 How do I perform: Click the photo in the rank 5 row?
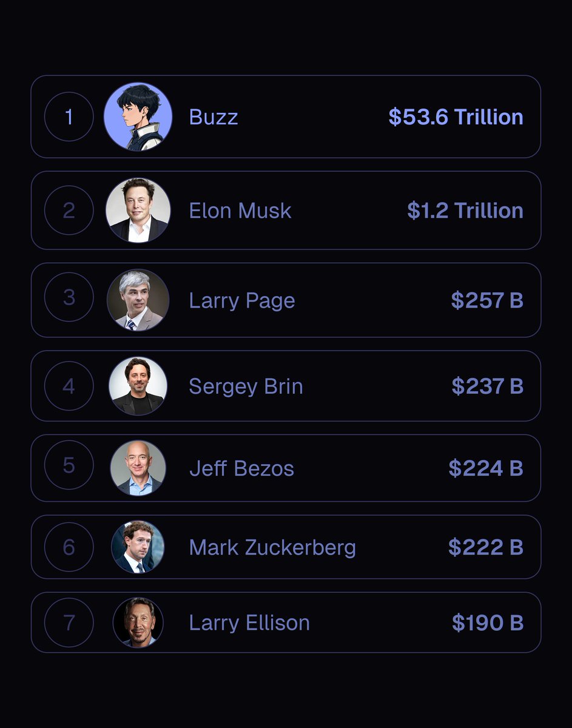click(x=138, y=468)
